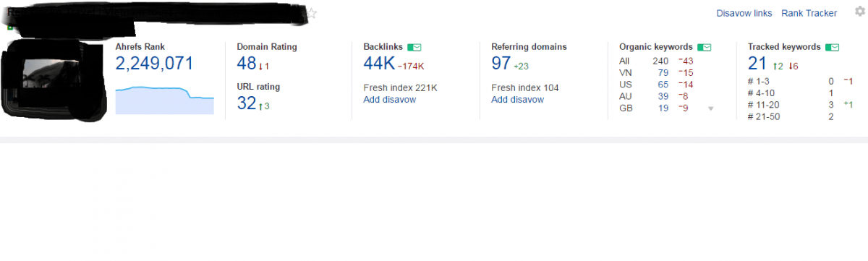Select the US organic keywords count 65
Image resolution: width=868 pixels, height=261 pixels.
[663, 85]
